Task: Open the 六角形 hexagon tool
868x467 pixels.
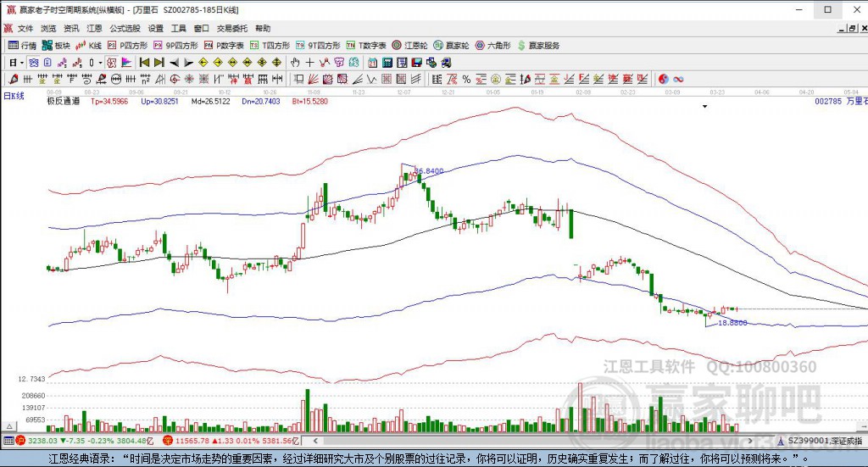Action: (x=494, y=45)
